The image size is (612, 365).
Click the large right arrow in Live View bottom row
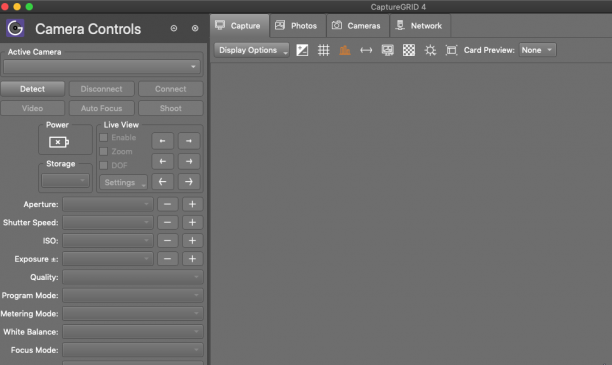[189, 182]
